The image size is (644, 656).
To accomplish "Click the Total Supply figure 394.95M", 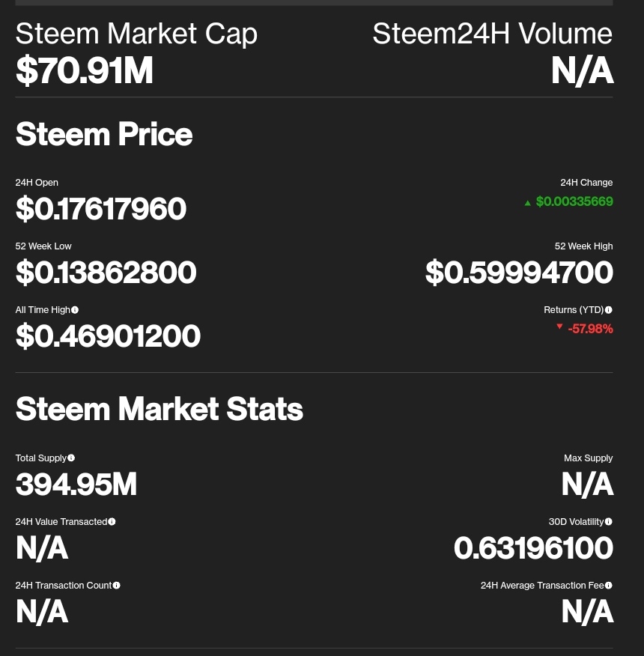I will pos(76,484).
